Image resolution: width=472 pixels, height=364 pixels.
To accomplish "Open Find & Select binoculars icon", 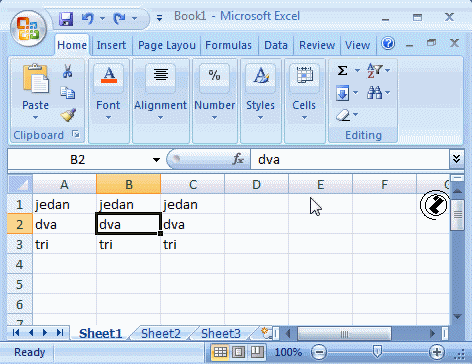I will (x=374, y=93).
